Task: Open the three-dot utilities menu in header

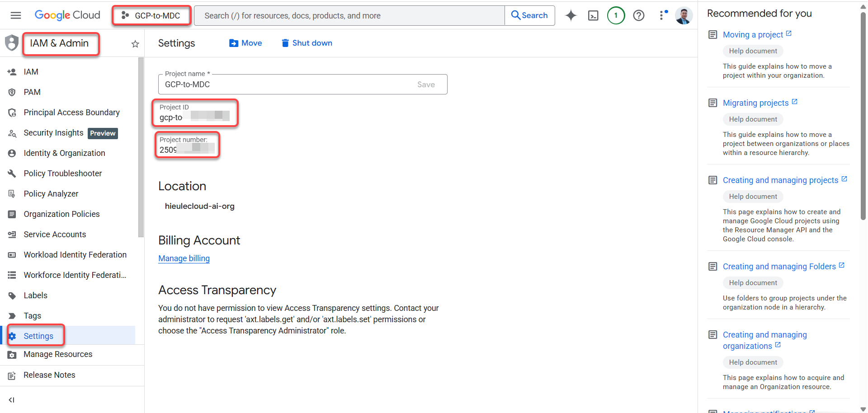Action: (x=662, y=15)
